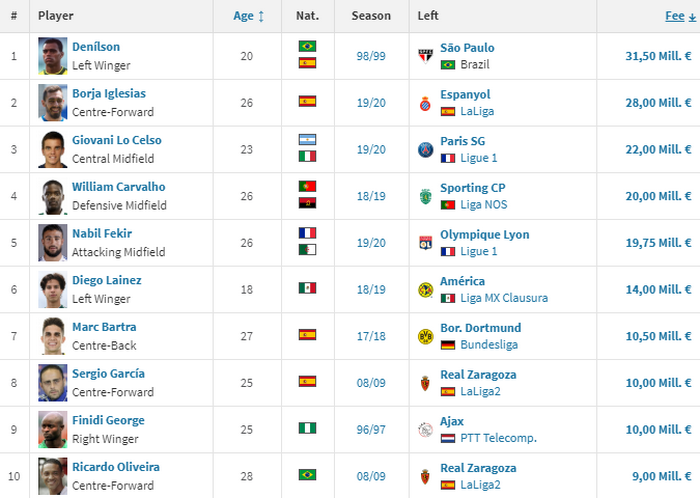This screenshot has height=498, width=700.
Task: Click the Ajax club crest icon
Action: point(425,429)
